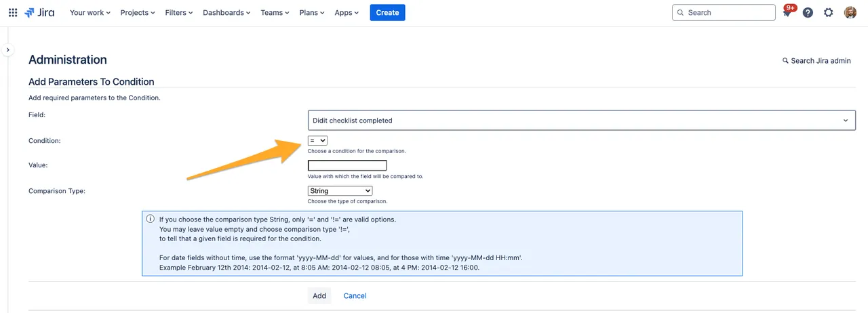Open the Comparison Type String dropdown
This screenshot has height=313, width=868.
[340, 191]
